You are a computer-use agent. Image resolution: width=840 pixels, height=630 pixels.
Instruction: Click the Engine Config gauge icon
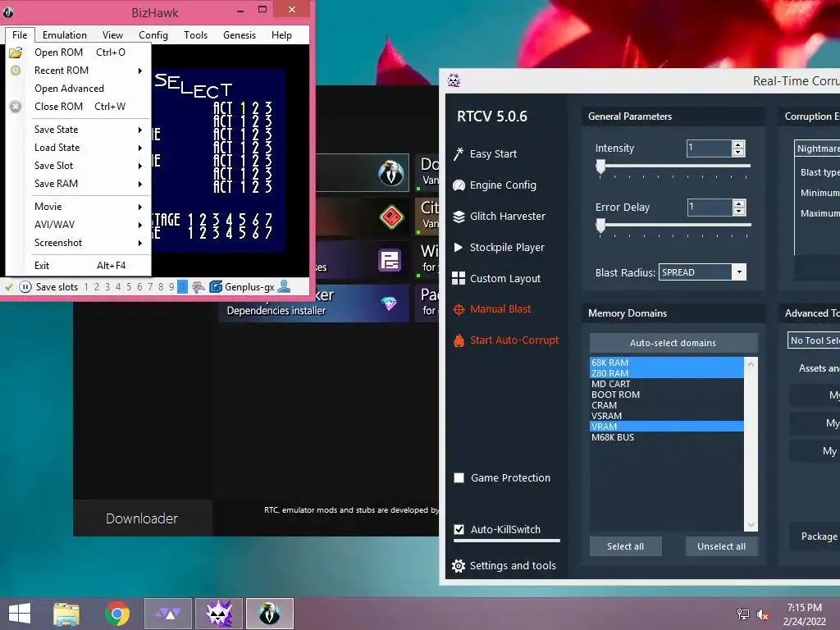(x=459, y=185)
